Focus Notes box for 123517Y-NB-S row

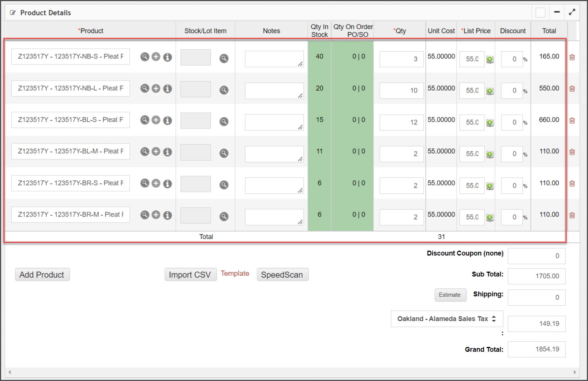274,59
